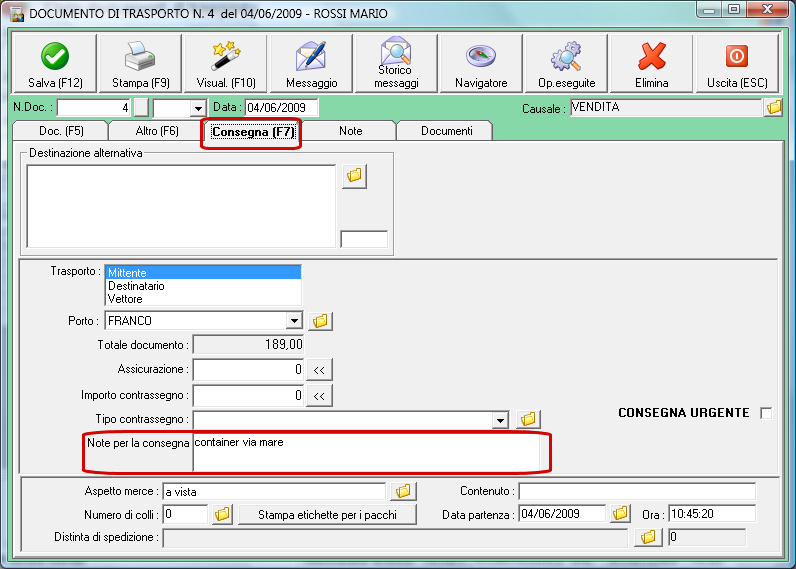Viewport: 796px width, 569px height.
Task: Click the Contenuto field
Action: pyautogui.click(x=637, y=491)
